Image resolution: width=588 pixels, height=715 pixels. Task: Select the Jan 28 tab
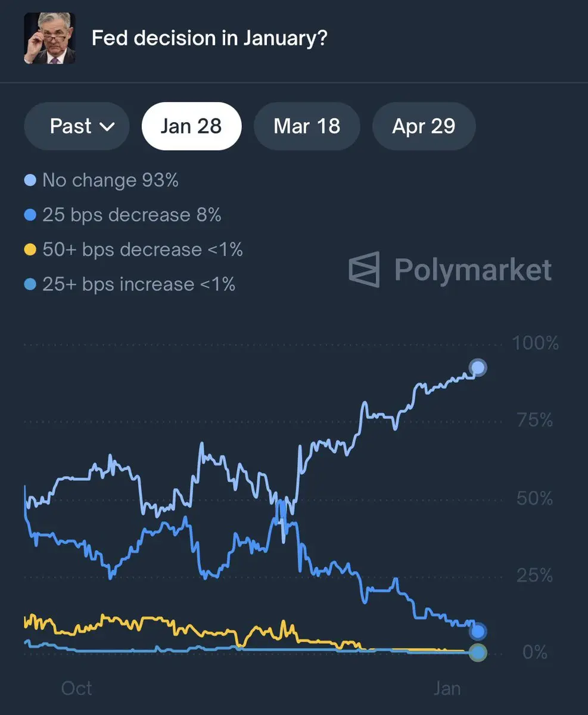coord(191,126)
